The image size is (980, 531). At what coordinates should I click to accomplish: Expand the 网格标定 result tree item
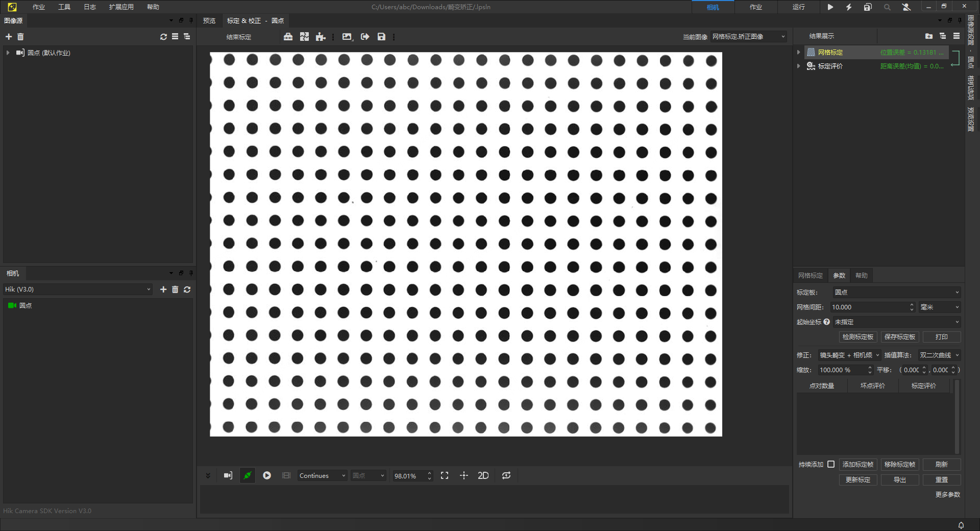(799, 52)
